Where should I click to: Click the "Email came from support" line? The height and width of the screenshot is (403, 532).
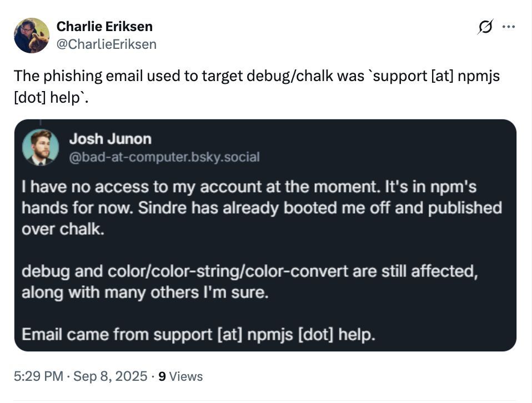point(198,335)
